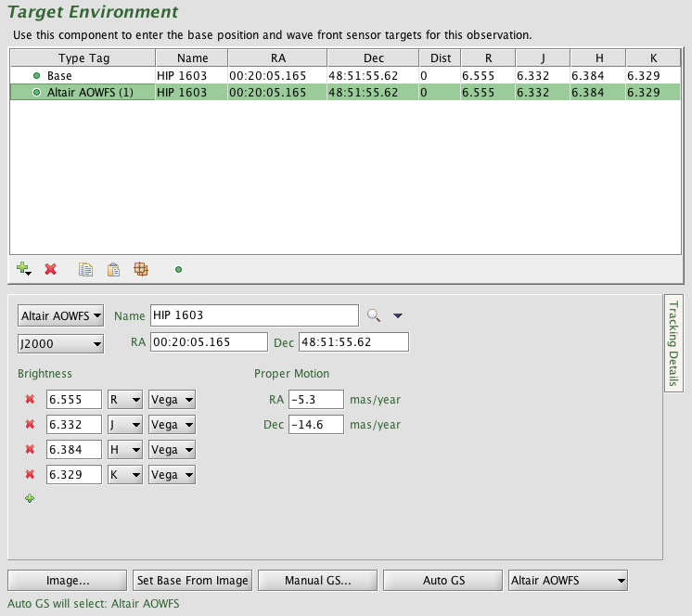
Task: Click the K magnitude column header
Action: (653, 58)
